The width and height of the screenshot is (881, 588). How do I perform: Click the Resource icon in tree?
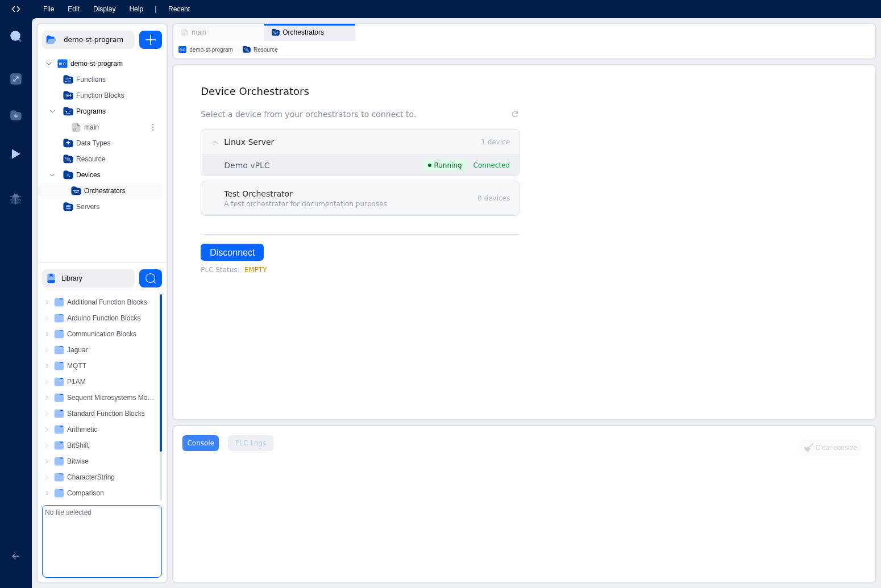68,159
